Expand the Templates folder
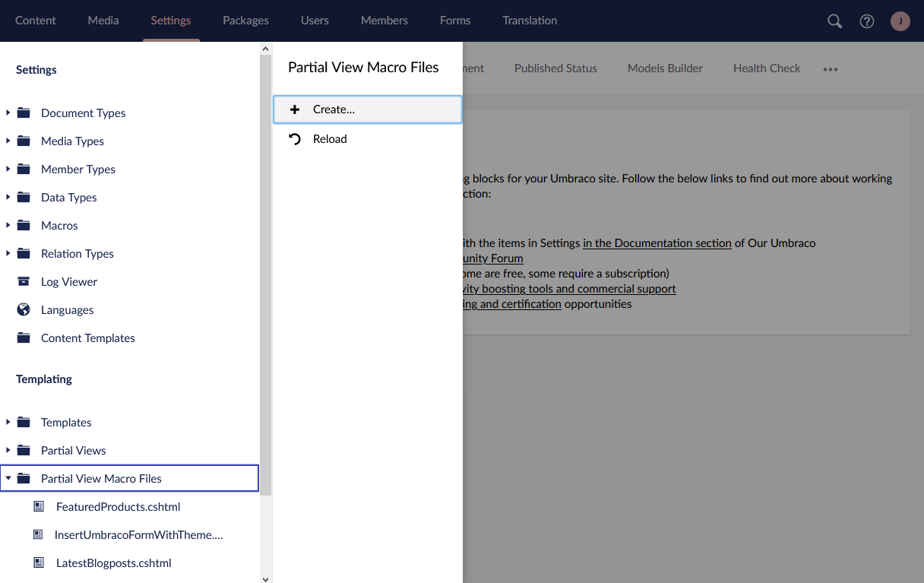The height and width of the screenshot is (583, 924). tap(8, 422)
